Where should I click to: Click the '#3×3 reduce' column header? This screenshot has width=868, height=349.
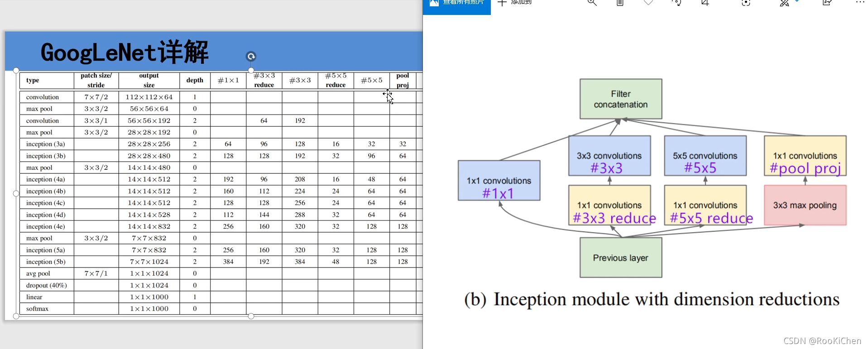tap(264, 80)
